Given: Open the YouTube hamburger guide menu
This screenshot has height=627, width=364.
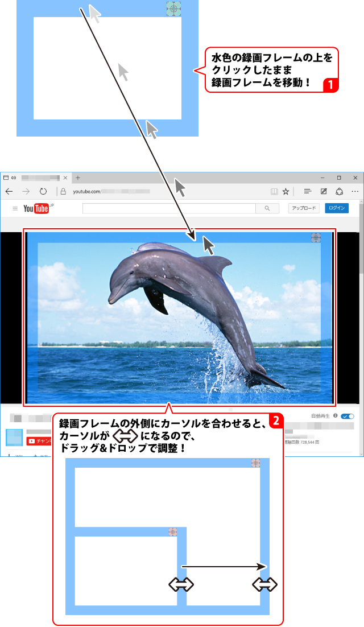Looking at the screenshot, I should (15, 208).
